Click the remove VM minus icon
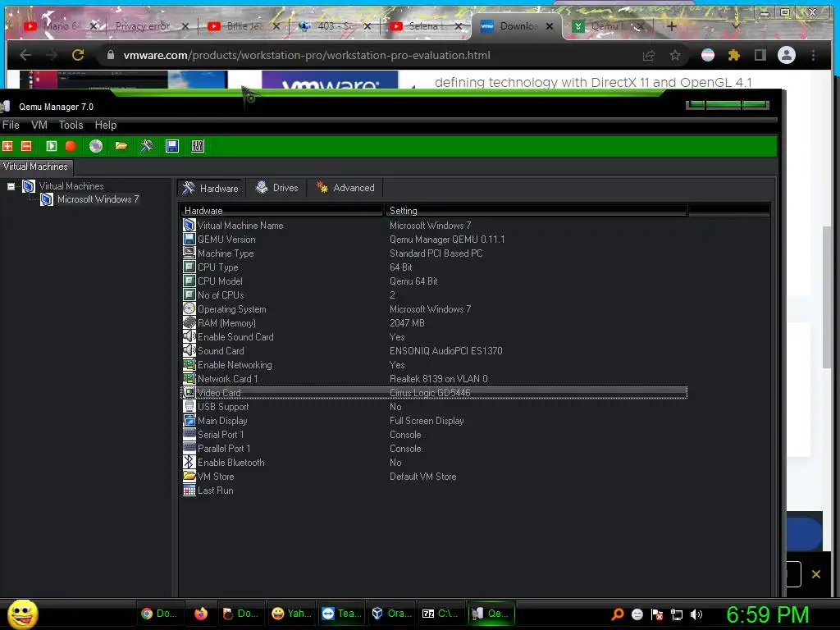This screenshot has height=630, width=840. 26,146
